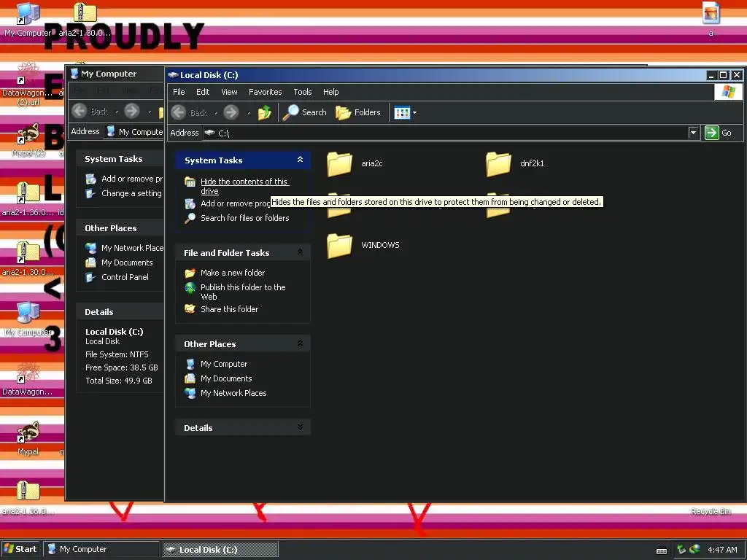Click the network connection tray icon
The width and height of the screenshot is (747, 560).
(x=681, y=550)
